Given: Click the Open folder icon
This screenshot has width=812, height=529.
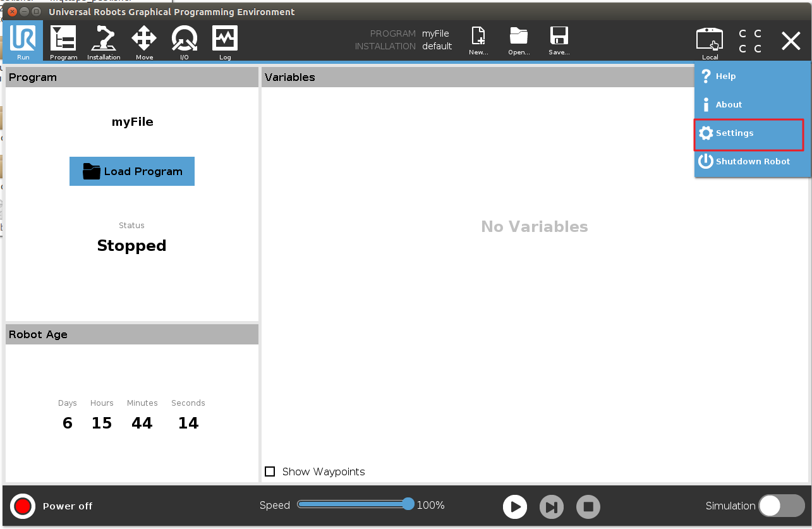Looking at the screenshot, I should (x=519, y=41).
